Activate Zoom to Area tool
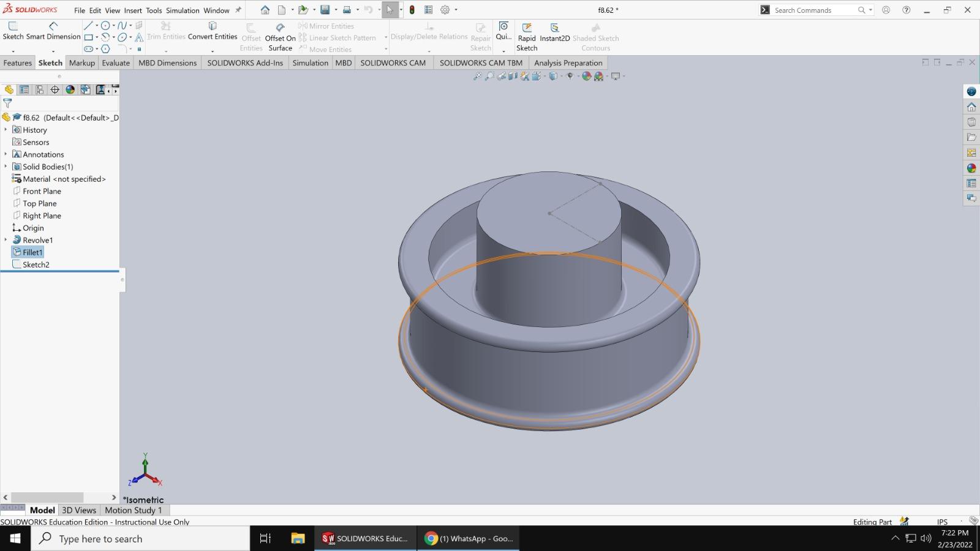The image size is (980, 551). [x=489, y=75]
